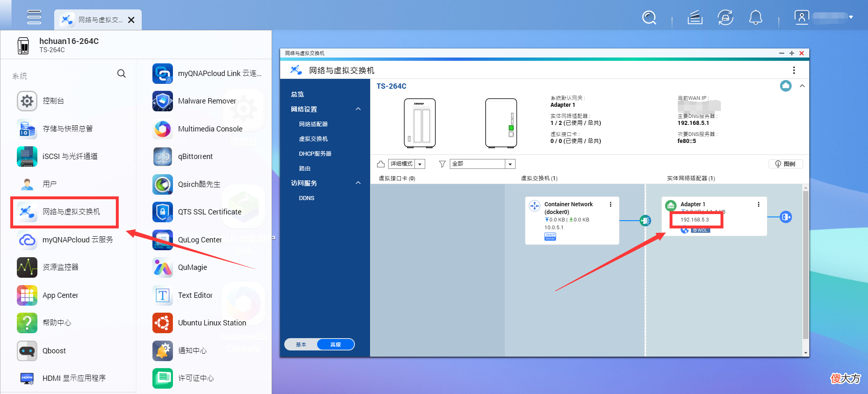Click hchuan16-264C device name
The image size is (868, 394).
[69, 41]
